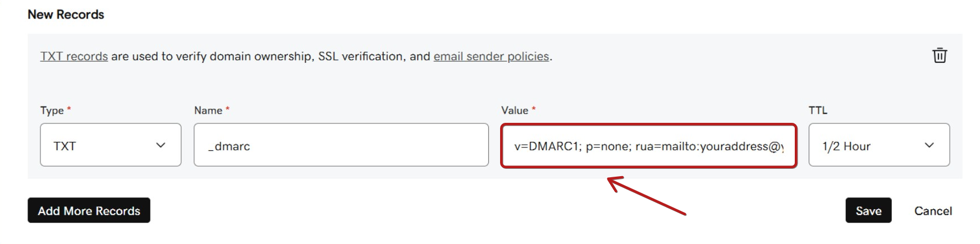The image size is (980, 244).
Task: Click the red asterisk beside Value label
Action: [534, 109]
